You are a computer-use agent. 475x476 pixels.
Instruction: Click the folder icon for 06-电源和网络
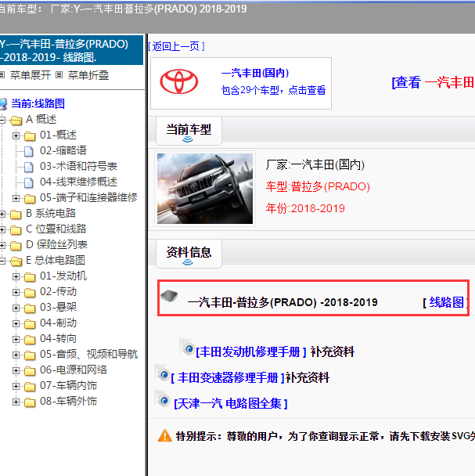[x=30, y=371]
